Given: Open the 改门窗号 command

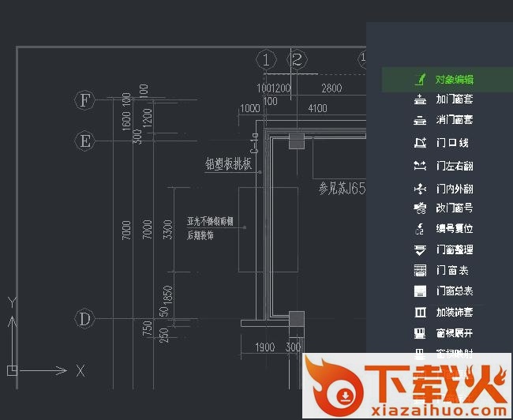Looking at the screenshot, I should tap(454, 208).
